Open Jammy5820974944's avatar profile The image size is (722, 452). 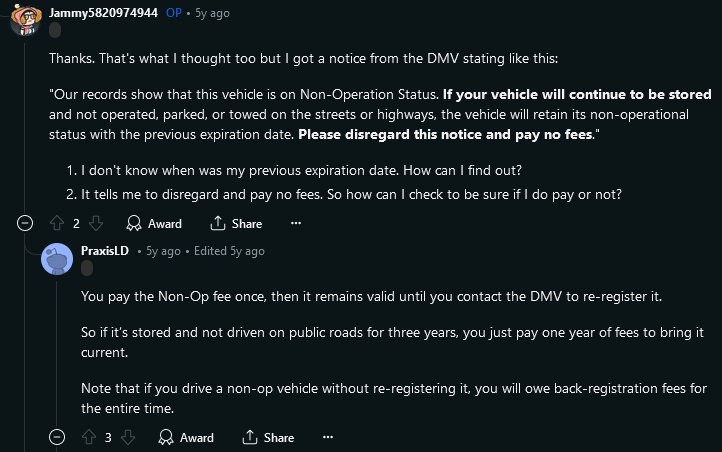pos(26,19)
